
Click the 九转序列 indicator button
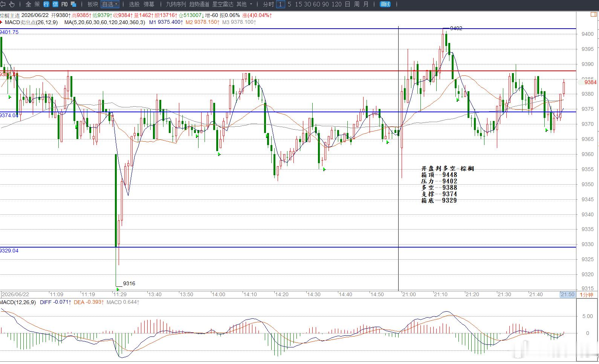[176, 4]
